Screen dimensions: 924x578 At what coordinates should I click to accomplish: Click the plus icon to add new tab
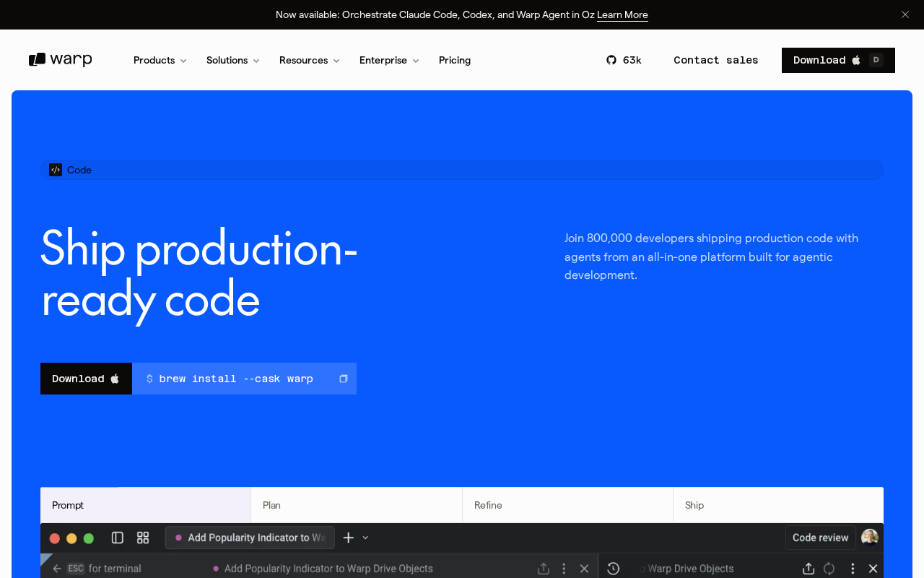click(x=349, y=538)
